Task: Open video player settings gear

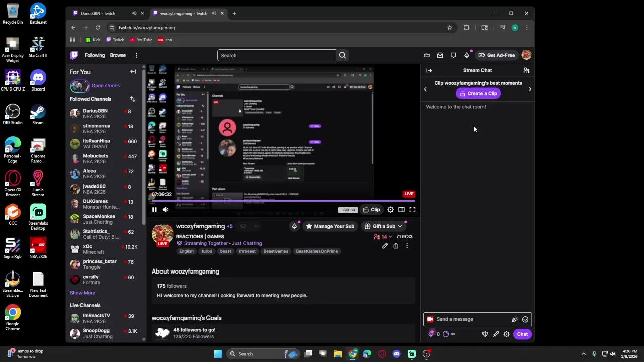Action: click(390, 210)
